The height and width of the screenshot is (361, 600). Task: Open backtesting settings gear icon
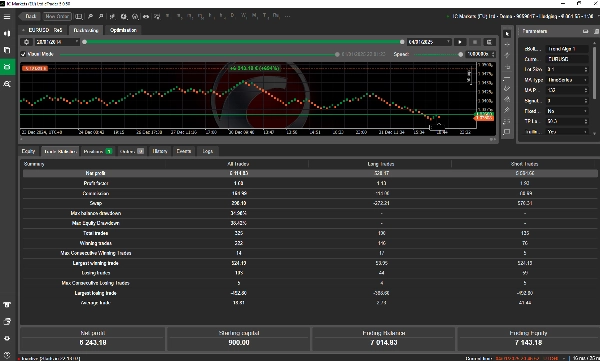pos(26,42)
